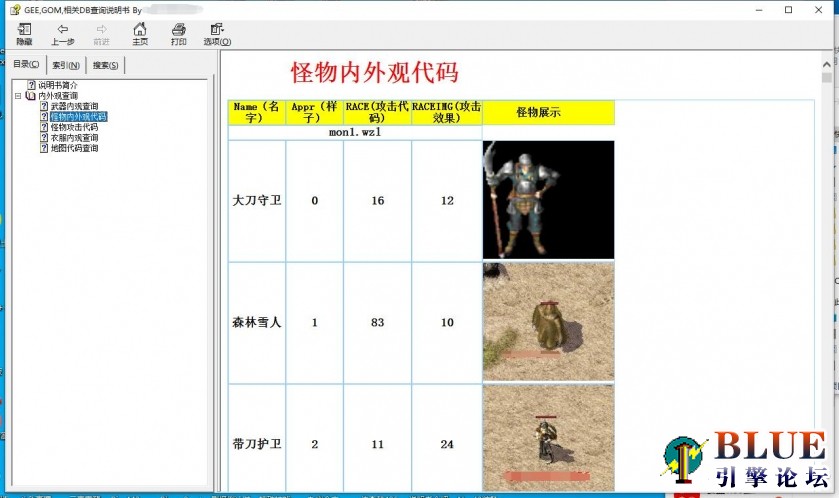This screenshot has width=839, height=498.
Task: Click the RACE value 11 for 带刀护卫
Action: (378, 444)
